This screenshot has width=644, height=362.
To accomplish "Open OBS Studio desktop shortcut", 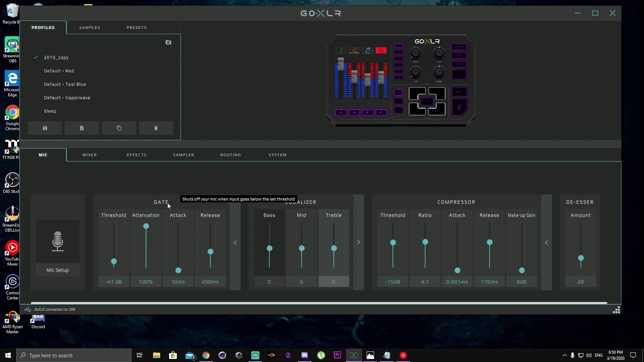I will pyautogui.click(x=12, y=184).
